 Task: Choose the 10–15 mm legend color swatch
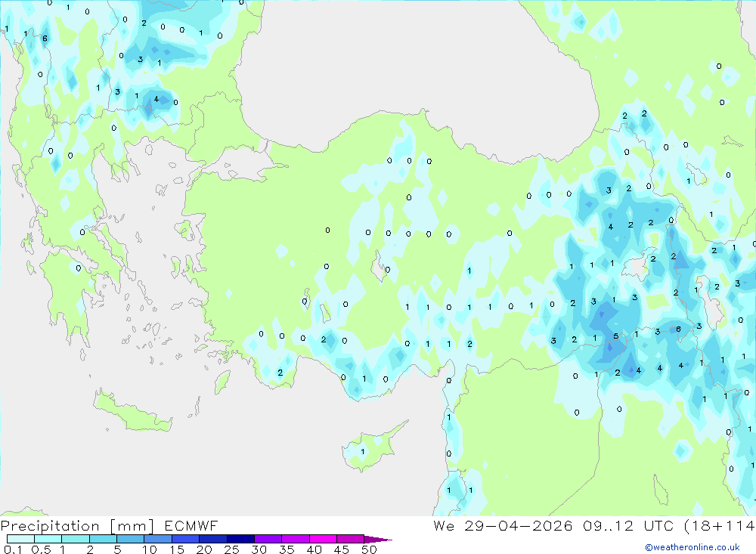[158, 539]
